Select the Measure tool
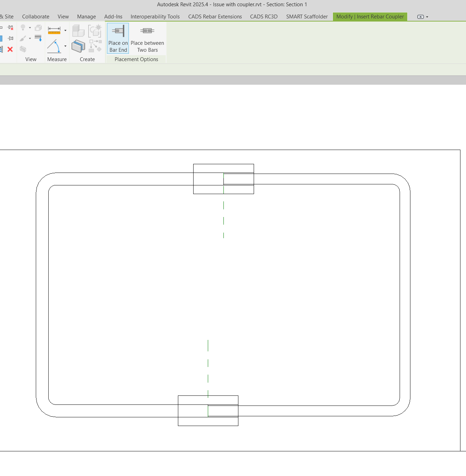466x476 pixels. coord(54,30)
